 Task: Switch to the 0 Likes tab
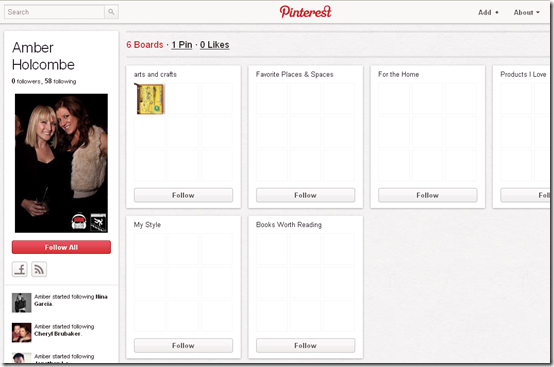[x=214, y=45]
